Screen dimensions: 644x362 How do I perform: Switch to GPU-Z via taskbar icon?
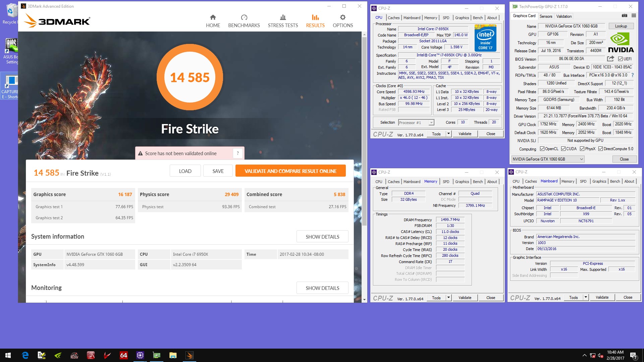click(x=156, y=355)
